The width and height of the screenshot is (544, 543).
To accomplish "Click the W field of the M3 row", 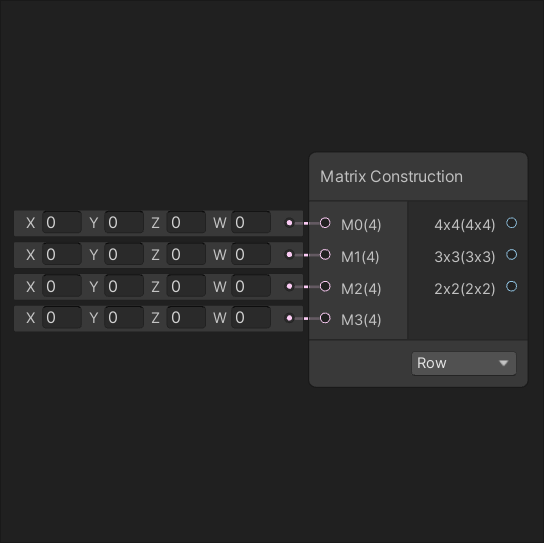I will [x=251, y=317].
